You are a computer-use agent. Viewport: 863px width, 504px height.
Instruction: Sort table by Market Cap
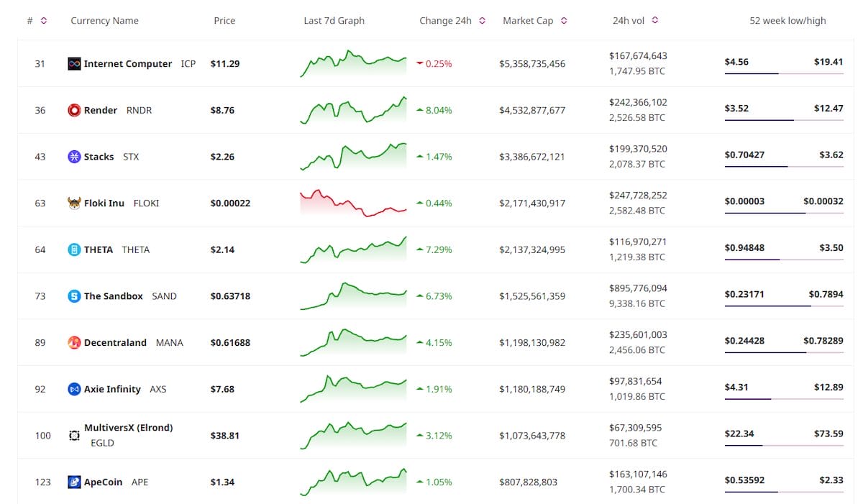pyautogui.click(x=564, y=21)
